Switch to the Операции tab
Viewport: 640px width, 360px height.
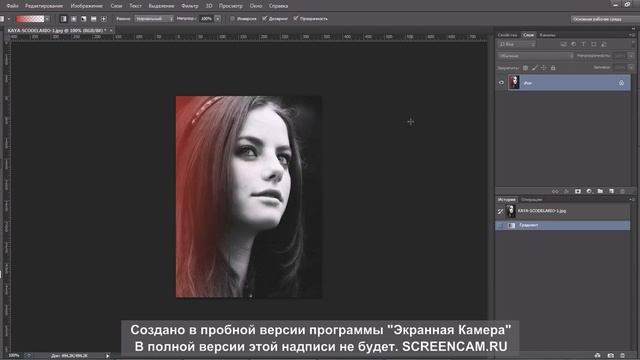(532, 200)
